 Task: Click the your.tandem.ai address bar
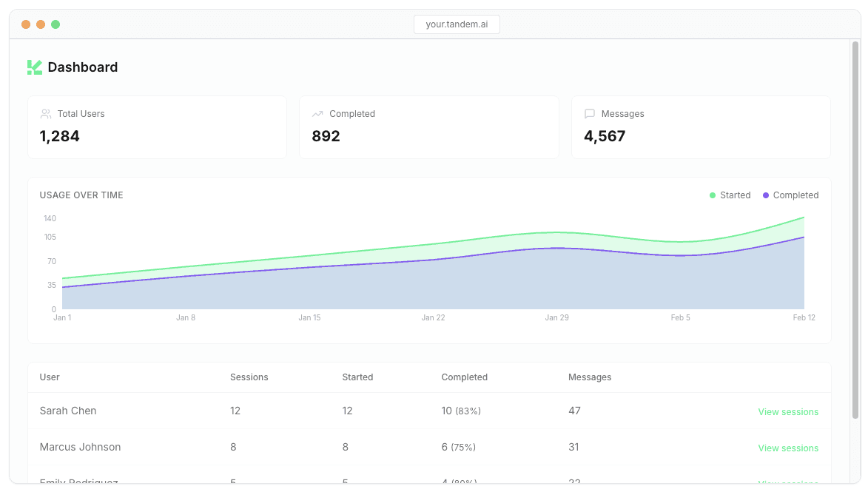(457, 24)
